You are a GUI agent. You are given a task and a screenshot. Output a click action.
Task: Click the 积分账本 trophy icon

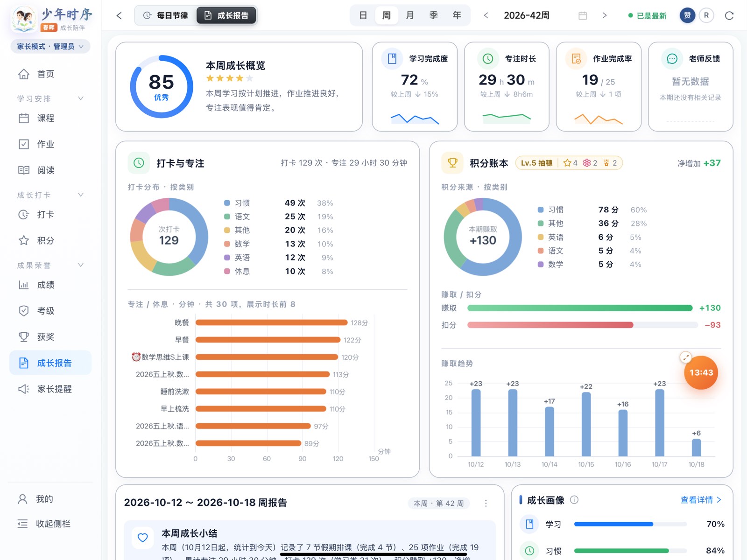click(452, 163)
